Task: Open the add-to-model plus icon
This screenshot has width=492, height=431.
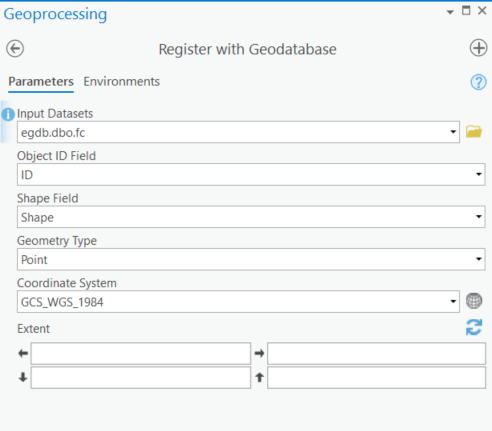Action: (x=478, y=48)
